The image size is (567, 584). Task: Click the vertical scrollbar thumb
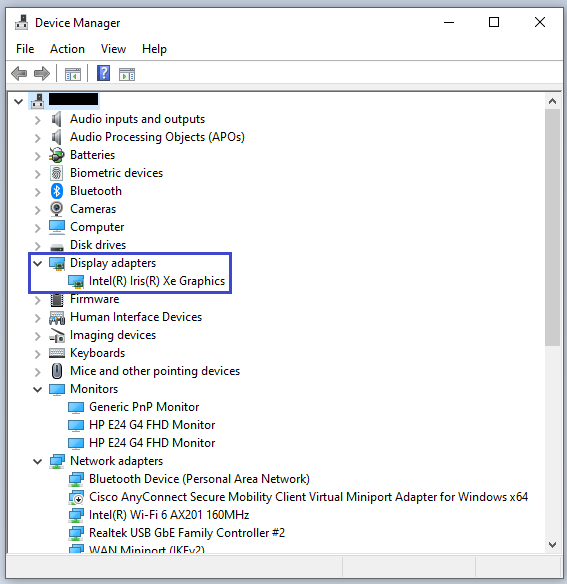[x=552, y=227]
